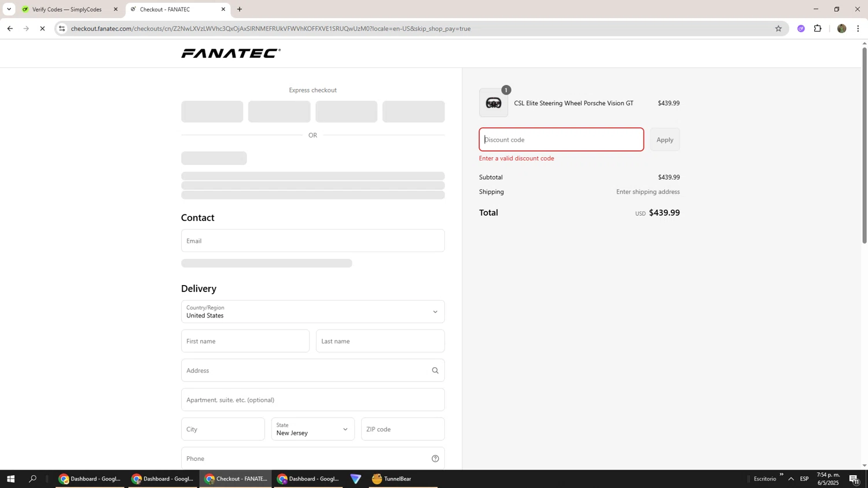868x488 pixels.
Task: Click the phone field help icon
Action: [x=435, y=459]
